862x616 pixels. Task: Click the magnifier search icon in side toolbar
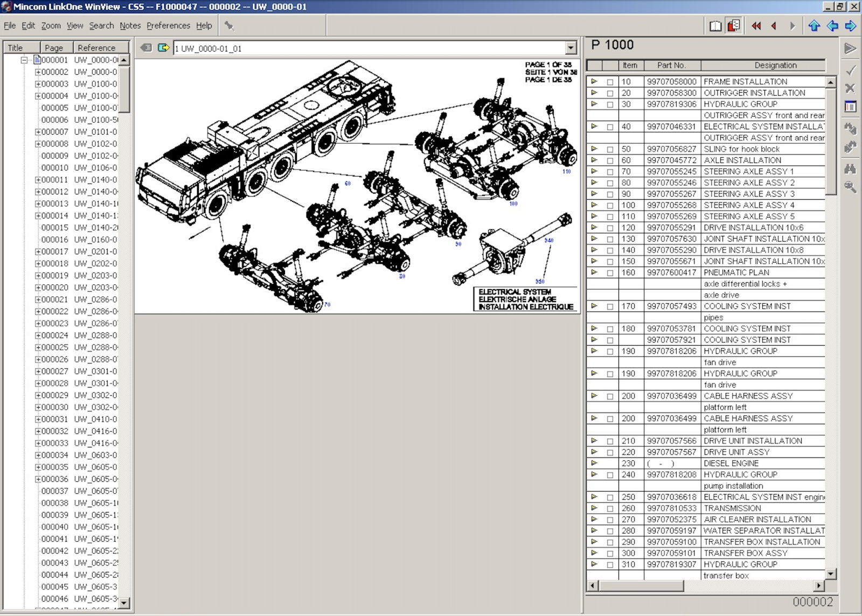pyautogui.click(x=850, y=187)
